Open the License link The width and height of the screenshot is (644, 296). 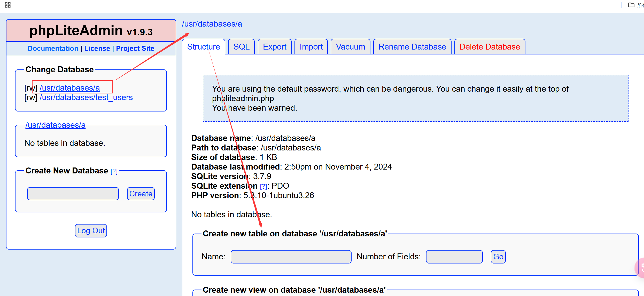click(97, 48)
